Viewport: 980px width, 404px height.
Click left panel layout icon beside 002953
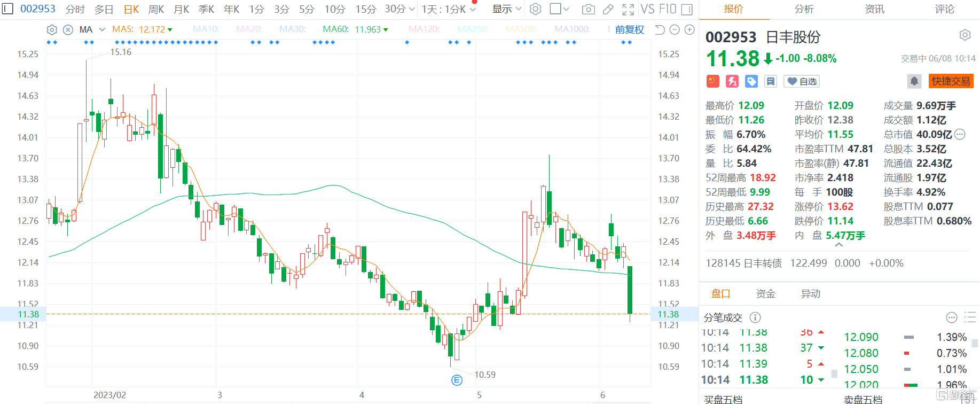pos(7,9)
